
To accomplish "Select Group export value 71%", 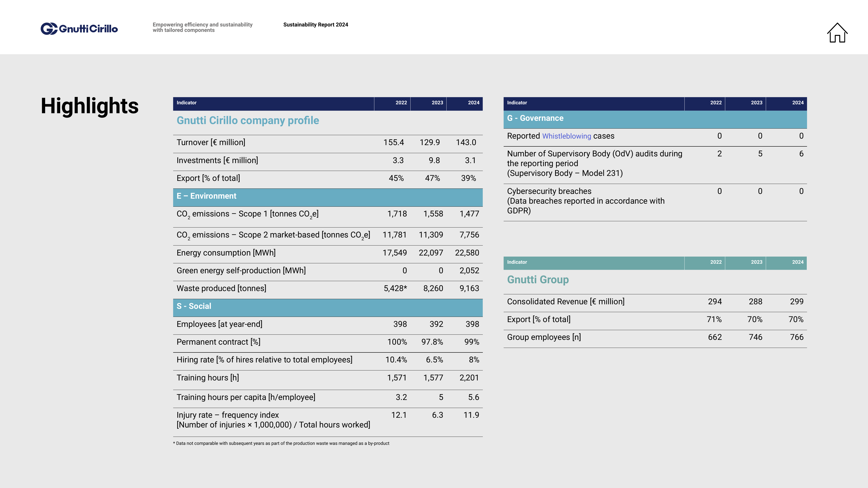I will pyautogui.click(x=714, y=320).
